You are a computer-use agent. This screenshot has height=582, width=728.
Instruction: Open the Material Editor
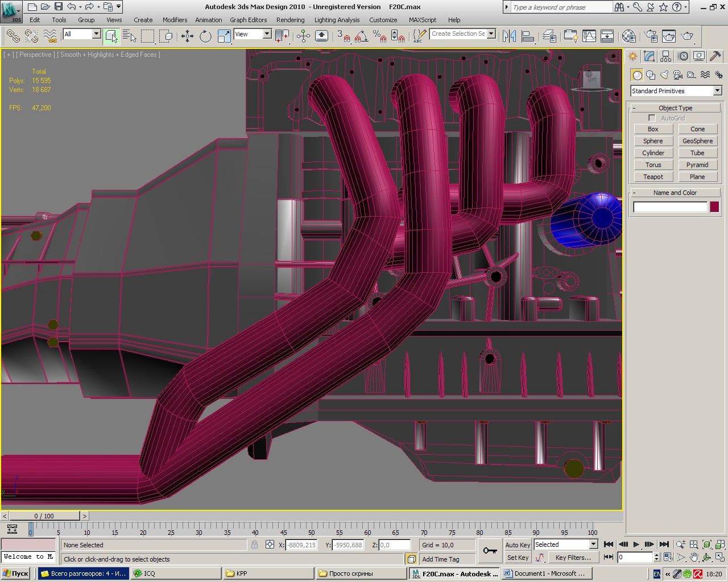(x=628, y=36)
